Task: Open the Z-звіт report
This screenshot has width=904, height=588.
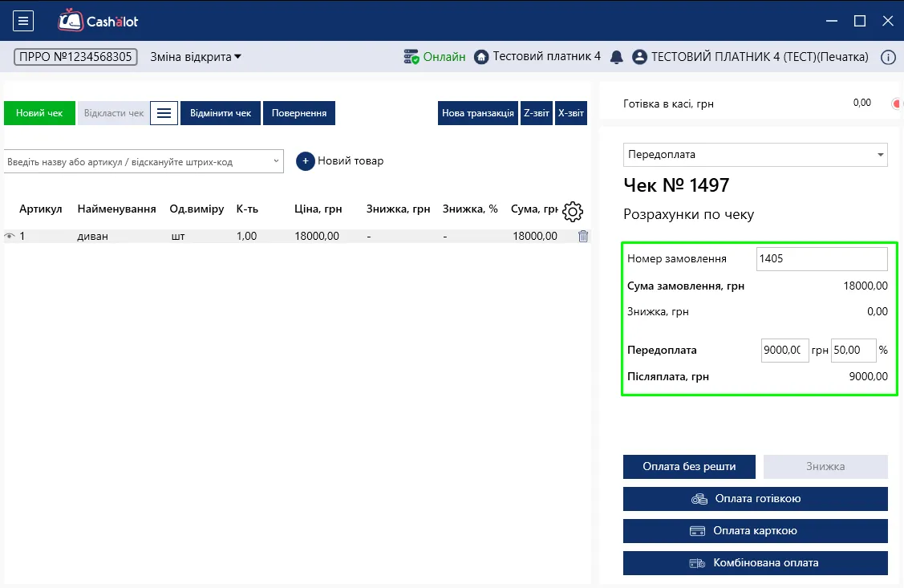Action: (536, 113)
